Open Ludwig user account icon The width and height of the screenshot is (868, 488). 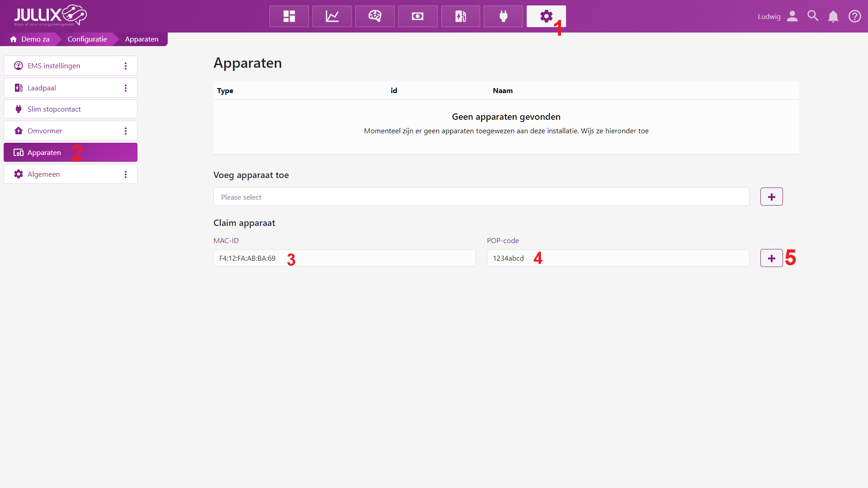click(x=792, y=16)
